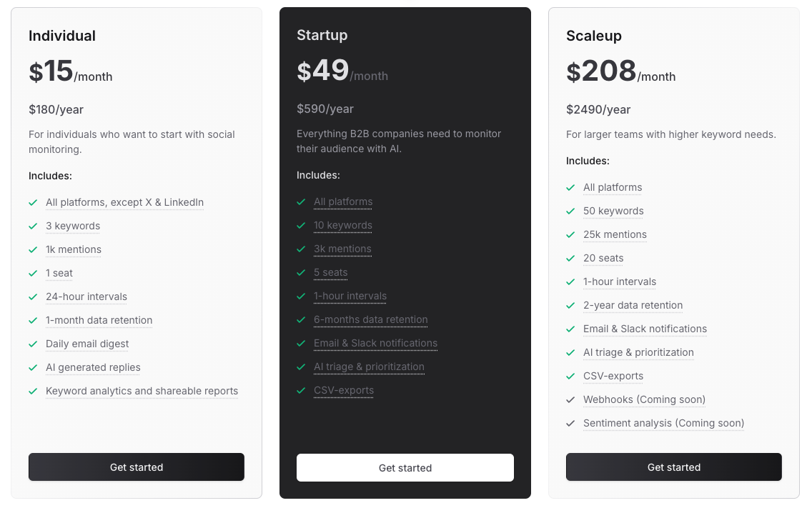
Task: Click gray checkmark beside Webhooks (Coming soon)
Action: [570, 400]
